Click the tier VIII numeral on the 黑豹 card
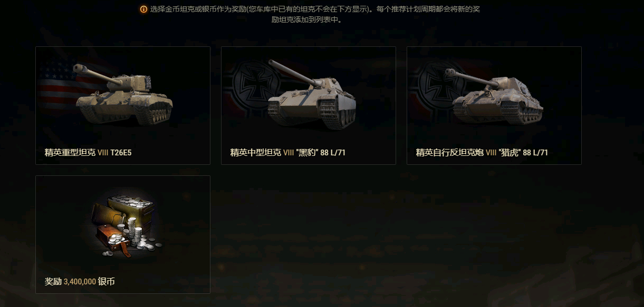 (x=289, y=153)
